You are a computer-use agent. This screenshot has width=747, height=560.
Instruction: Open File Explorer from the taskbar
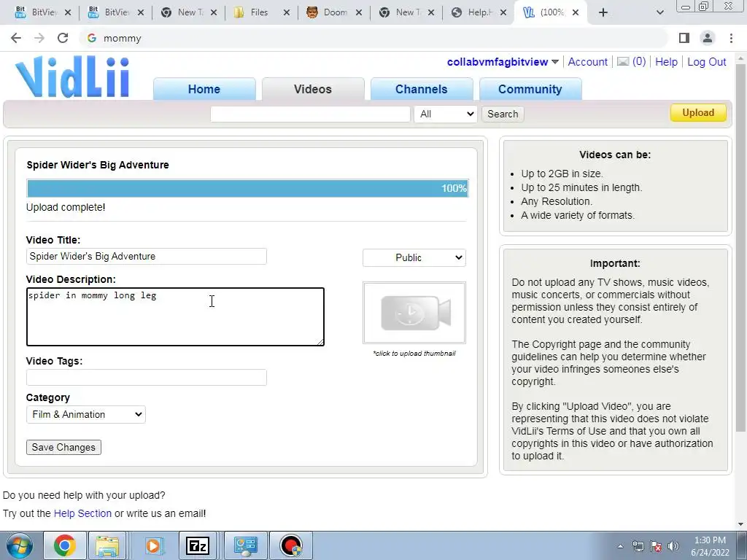[x=107, y=545]
